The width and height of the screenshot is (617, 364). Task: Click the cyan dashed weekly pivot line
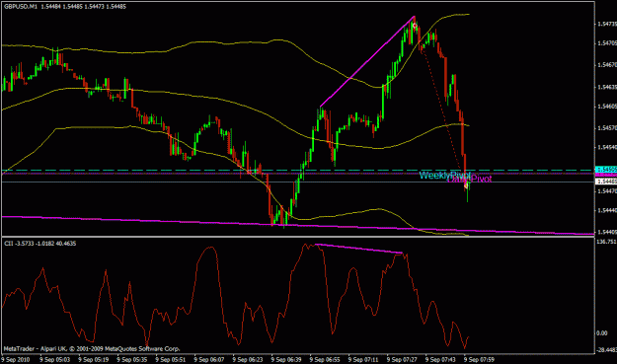click(298, 171)
